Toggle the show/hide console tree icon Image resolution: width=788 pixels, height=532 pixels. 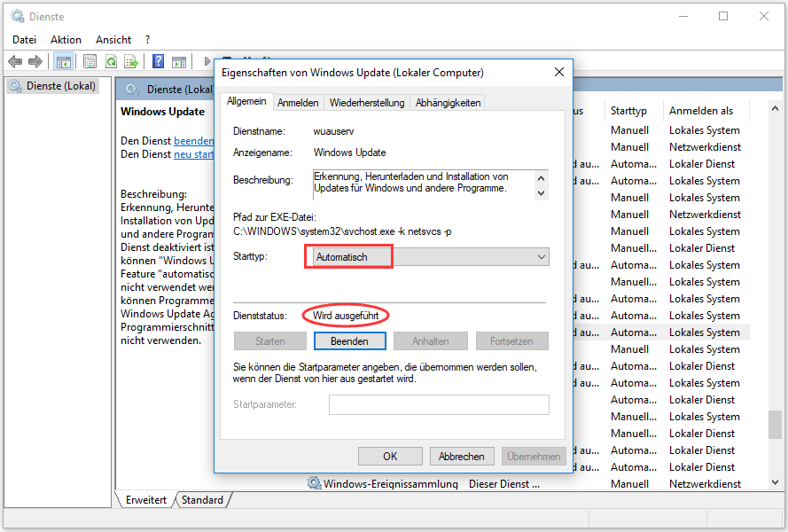64,62
